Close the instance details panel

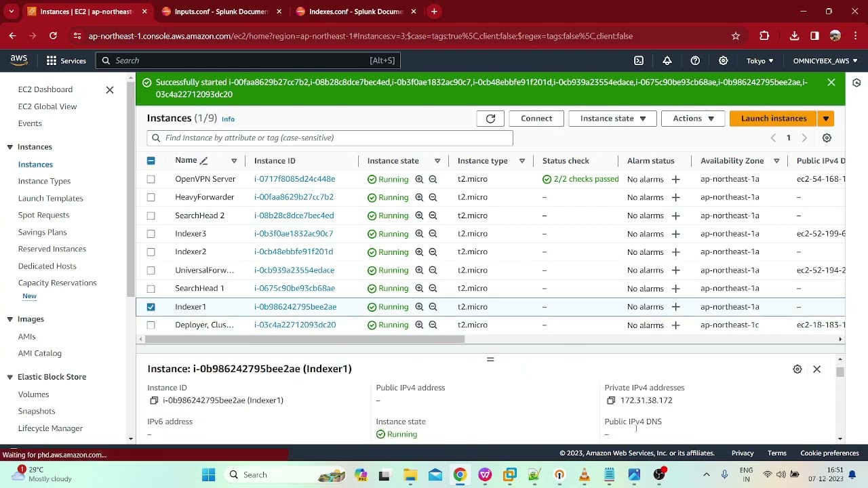(x=816, y=369)
